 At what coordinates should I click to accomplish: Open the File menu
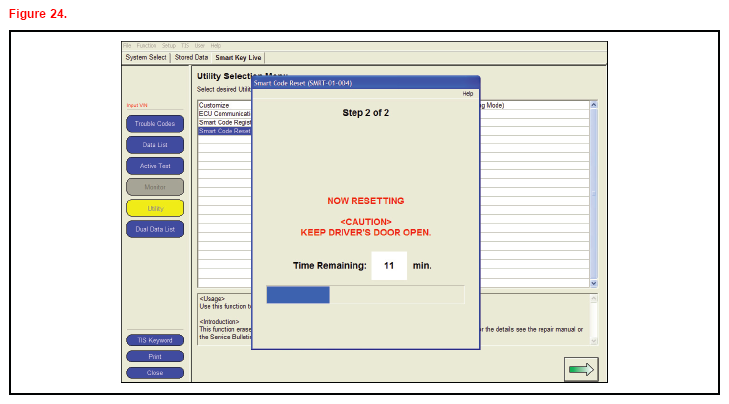127,46
